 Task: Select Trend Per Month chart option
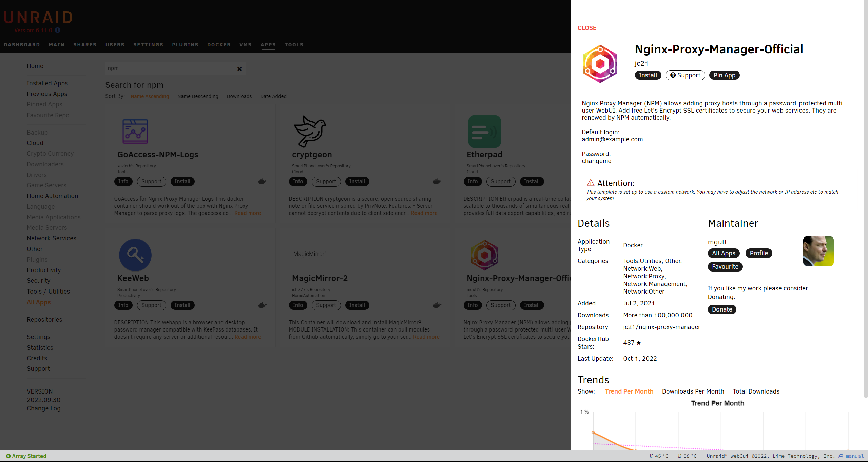629,391
